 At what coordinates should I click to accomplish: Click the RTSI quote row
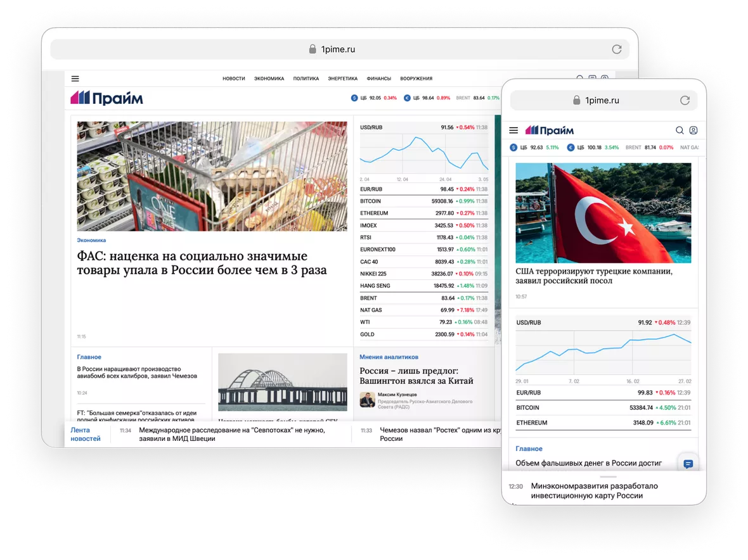[424, 238]
